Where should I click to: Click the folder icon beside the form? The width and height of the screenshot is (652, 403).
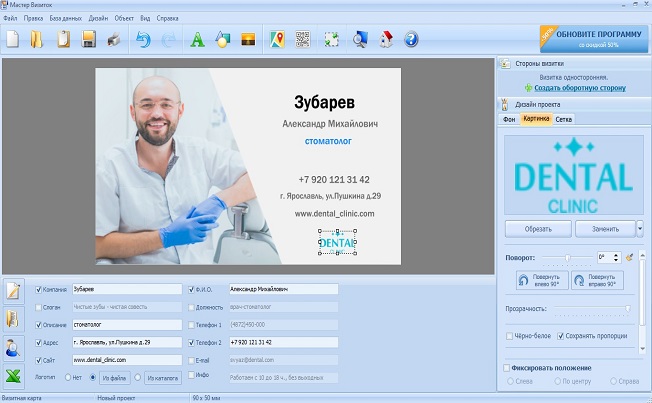pyautogui.click(x=13, y=319)
